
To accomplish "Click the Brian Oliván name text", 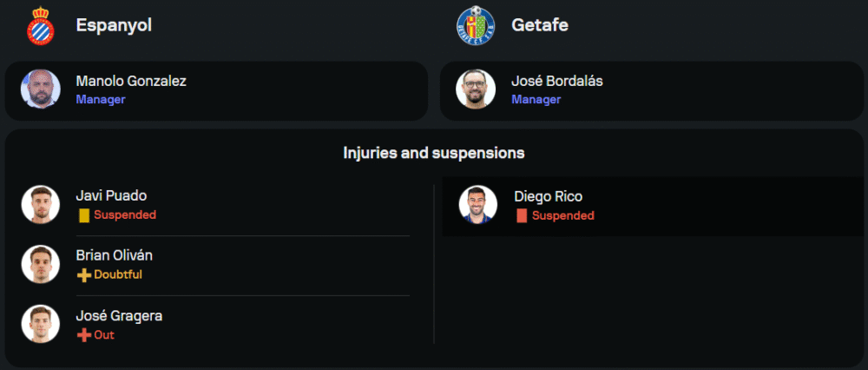I will [115, 256].
